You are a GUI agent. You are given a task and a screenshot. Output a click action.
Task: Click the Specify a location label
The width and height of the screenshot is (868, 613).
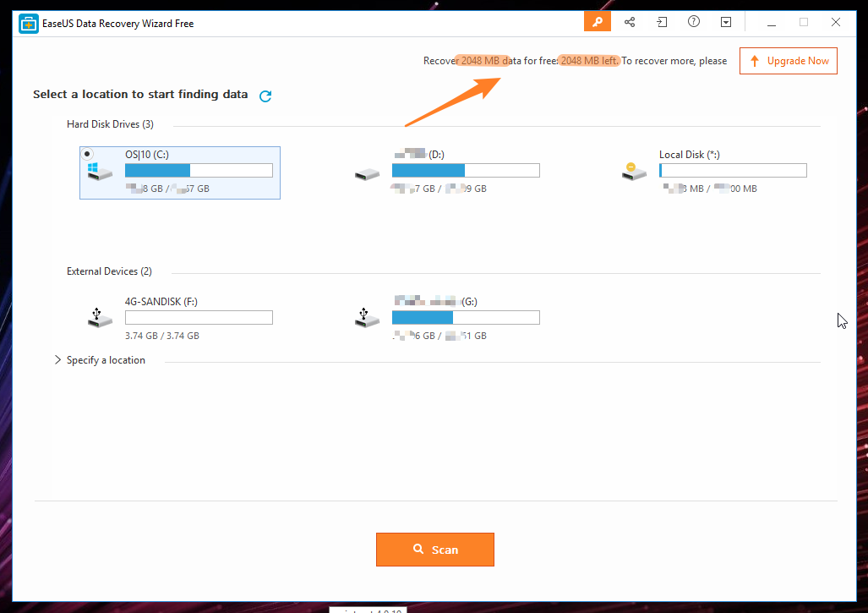(x=106, y=360)
